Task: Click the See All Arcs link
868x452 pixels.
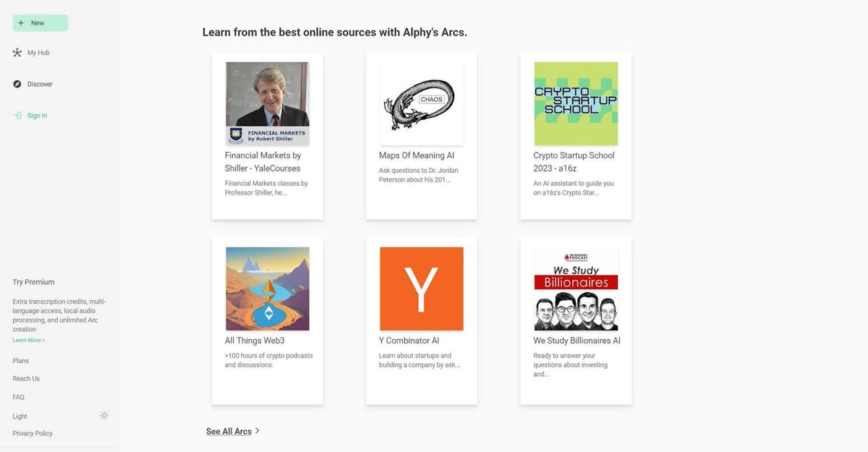Action: [229, 431]
